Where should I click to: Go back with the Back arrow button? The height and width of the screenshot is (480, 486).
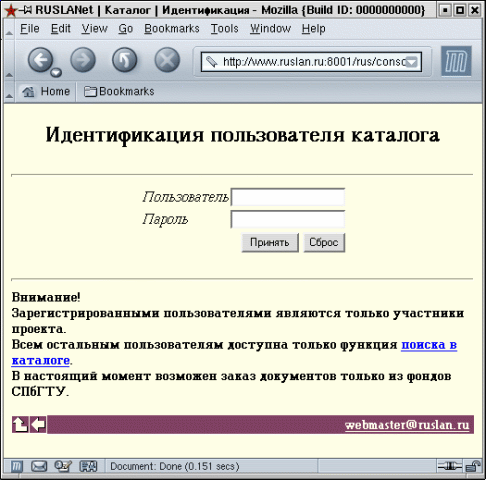tap(40, 60)
